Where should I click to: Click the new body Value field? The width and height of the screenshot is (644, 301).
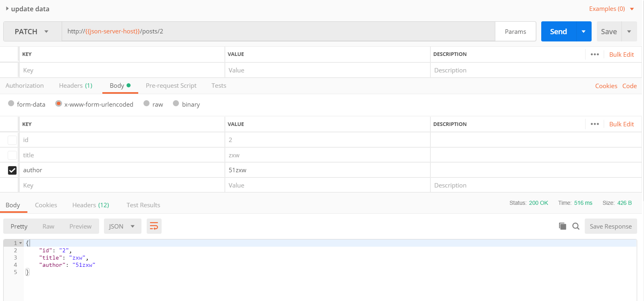(327, 186)
